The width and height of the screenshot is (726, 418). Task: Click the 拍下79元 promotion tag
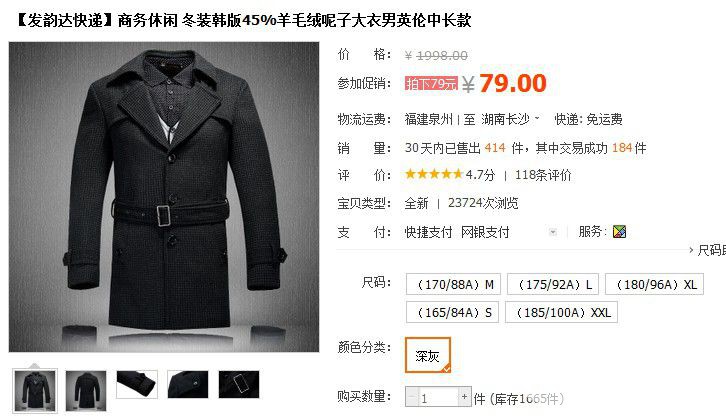click(x=431, y=83)
